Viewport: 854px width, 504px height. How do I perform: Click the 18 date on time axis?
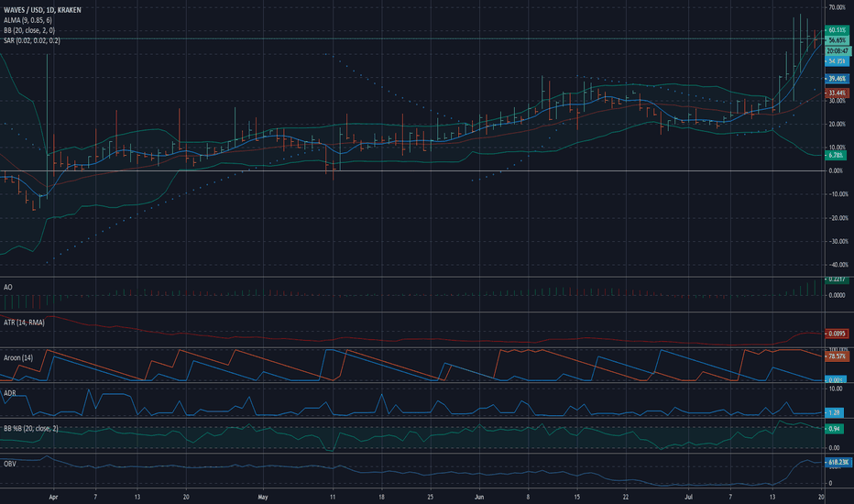tap(381, 497)
